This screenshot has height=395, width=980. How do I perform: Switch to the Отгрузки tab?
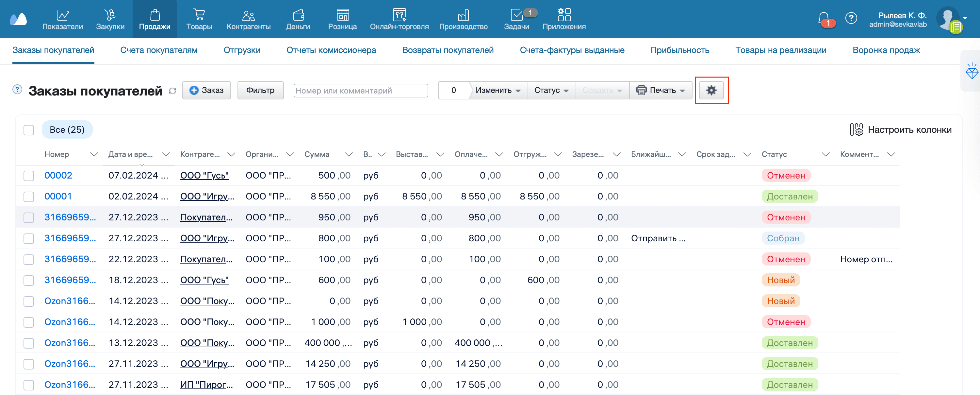[242, 50]
